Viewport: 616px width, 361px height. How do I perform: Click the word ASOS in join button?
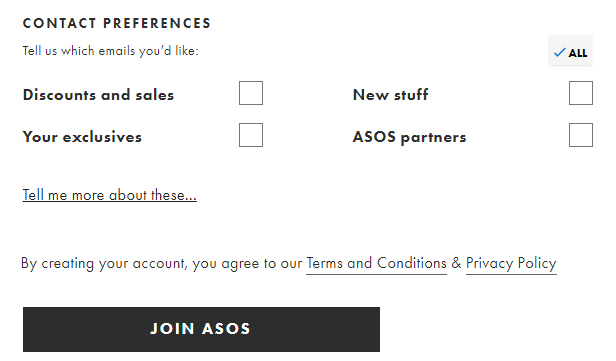(x=226, y=329)
